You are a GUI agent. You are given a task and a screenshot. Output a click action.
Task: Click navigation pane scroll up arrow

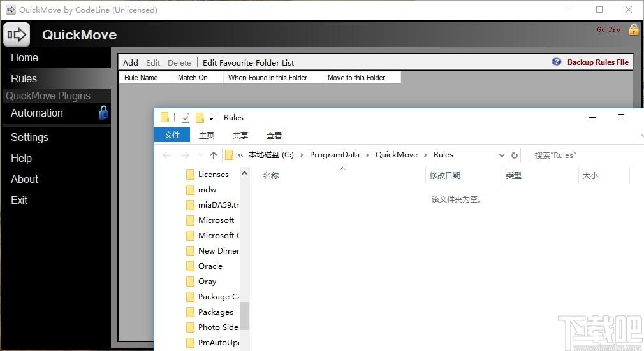(x=244, y=173)
